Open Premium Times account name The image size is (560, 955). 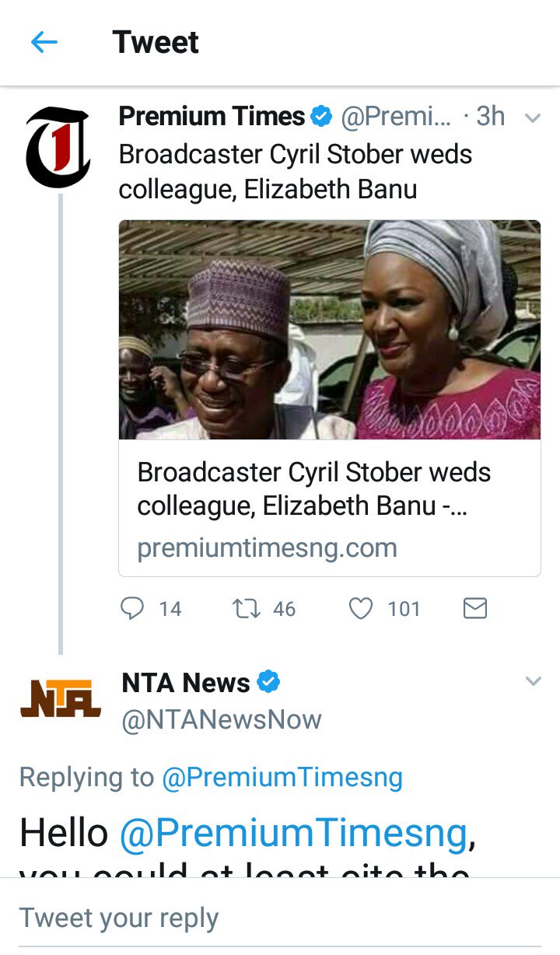pyautogui.click(x=212, y=117)
